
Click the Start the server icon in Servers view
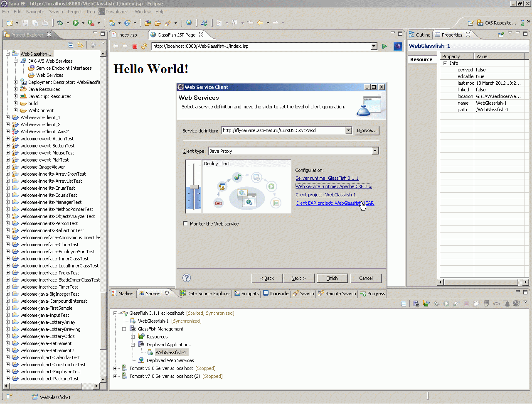click(x=446, y=304)
